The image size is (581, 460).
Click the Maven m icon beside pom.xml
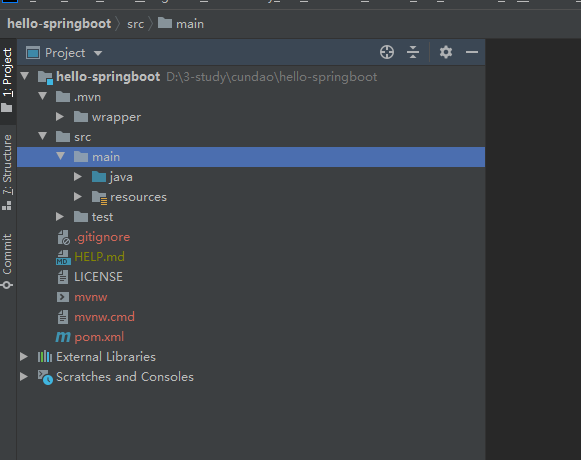click(63, 337)
